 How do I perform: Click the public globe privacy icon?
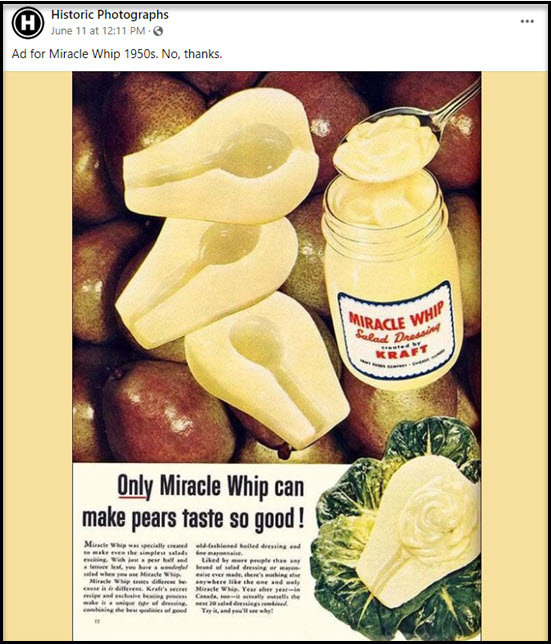(158, 31)
